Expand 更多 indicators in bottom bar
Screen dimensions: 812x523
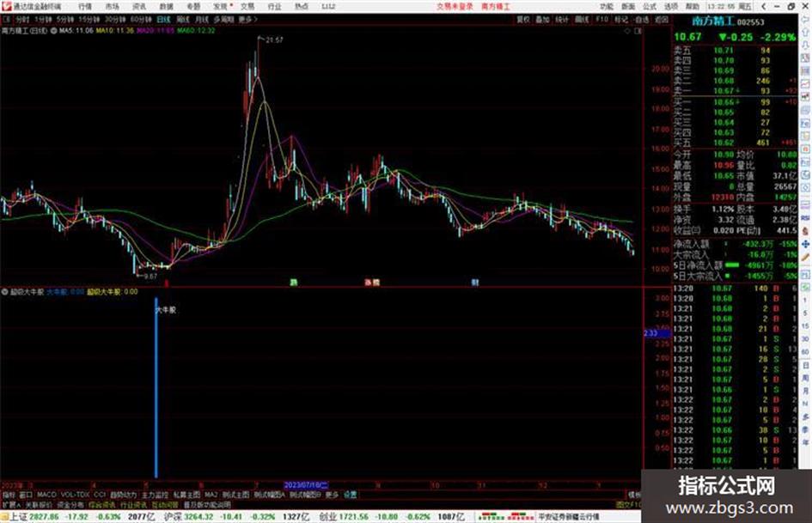[x=332, y=495]
